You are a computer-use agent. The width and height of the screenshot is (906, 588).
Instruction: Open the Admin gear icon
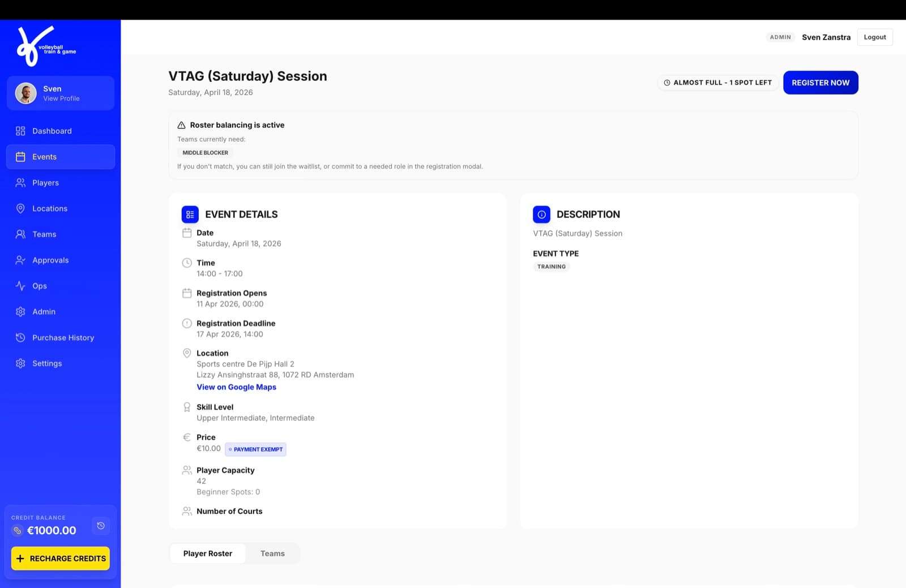click(x=20, y=312)
